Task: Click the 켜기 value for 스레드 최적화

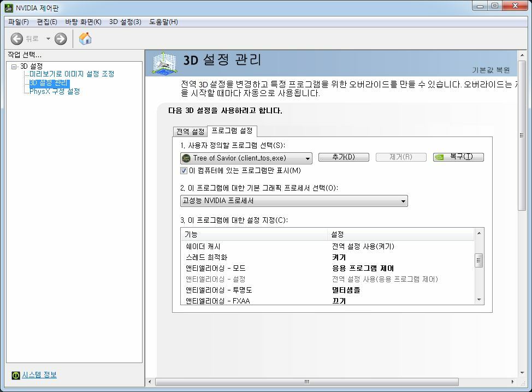Action: pos(339,257)
